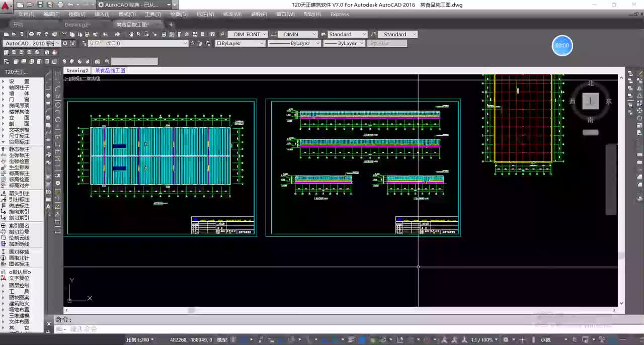Click the customization gear icon in status bar

click(506, 339)
